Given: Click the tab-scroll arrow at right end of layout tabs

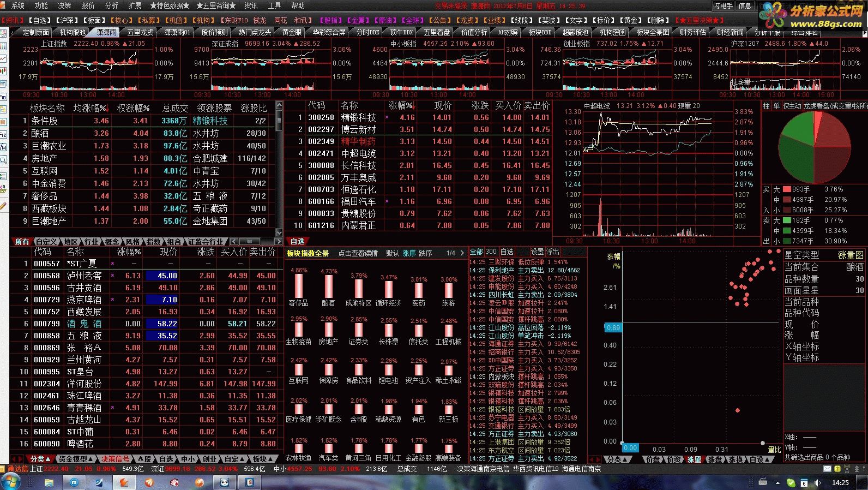Looking at the screenshot, I should coord(864,33).
